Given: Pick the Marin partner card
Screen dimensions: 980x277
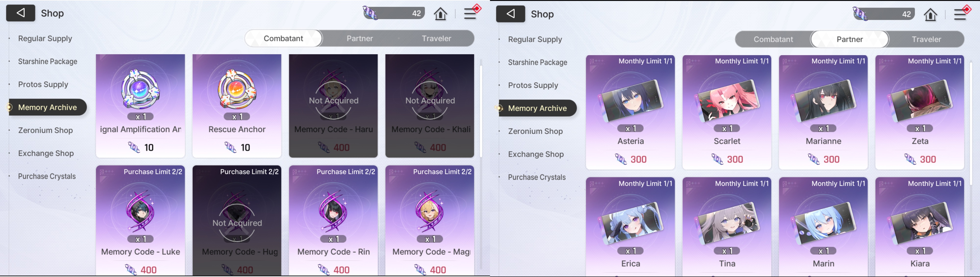Looking at the screenshot, I should tap(823, 227).
